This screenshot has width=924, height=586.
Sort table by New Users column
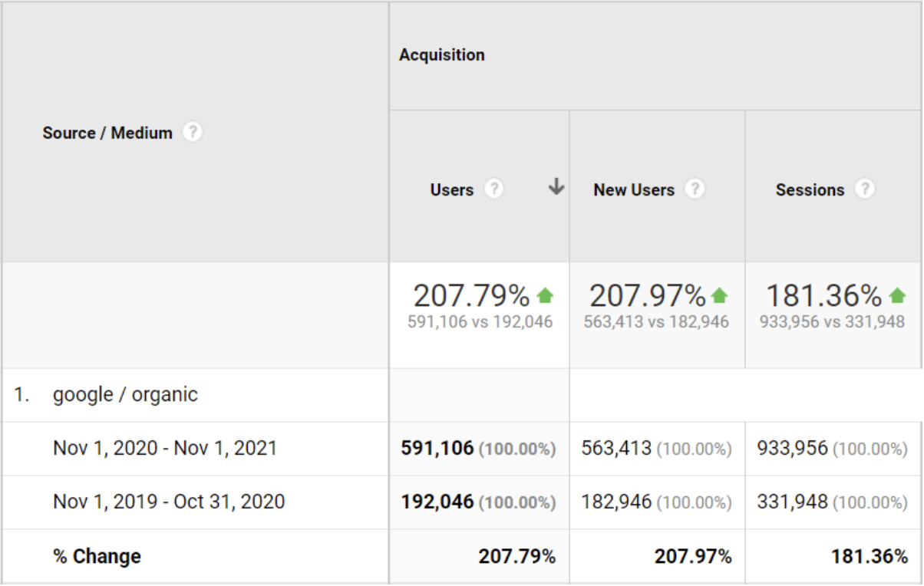point(634,190)
